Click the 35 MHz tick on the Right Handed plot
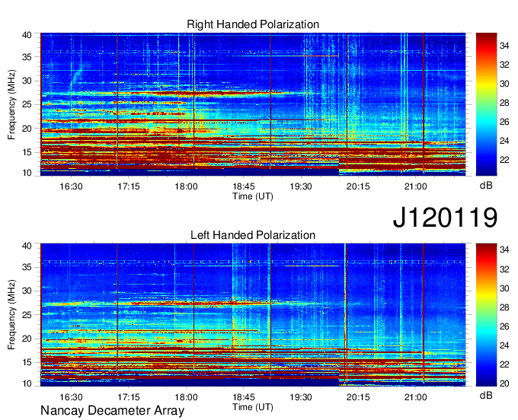The image size is (518, 420). click(x=27, y=57)
